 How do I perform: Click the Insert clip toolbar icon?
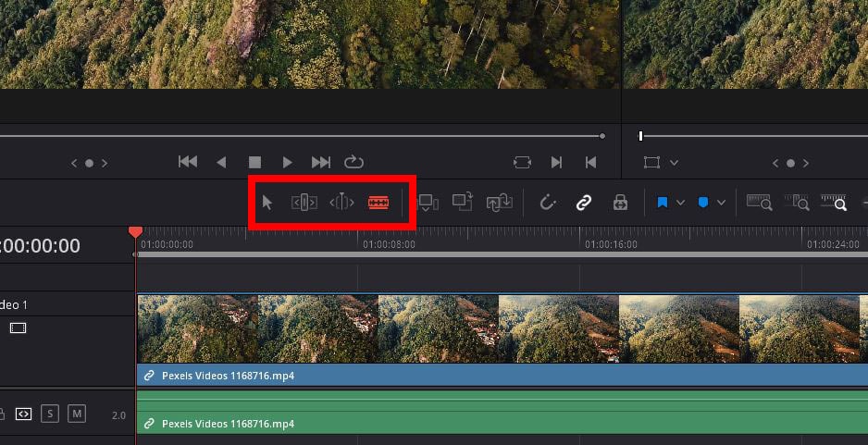[427, 203]
